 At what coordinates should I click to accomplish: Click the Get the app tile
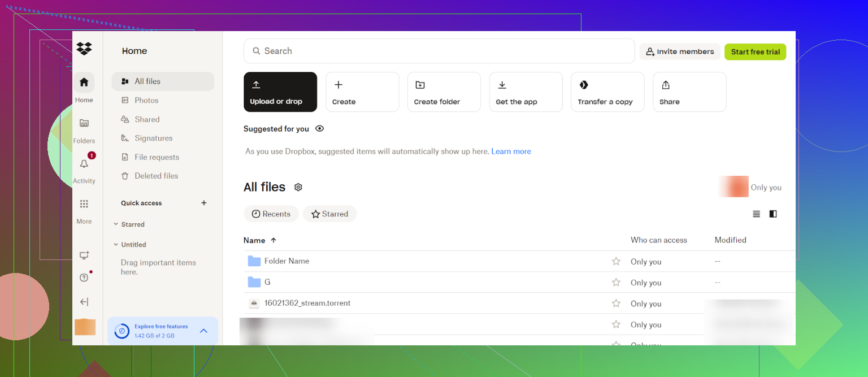coord(526,92)
